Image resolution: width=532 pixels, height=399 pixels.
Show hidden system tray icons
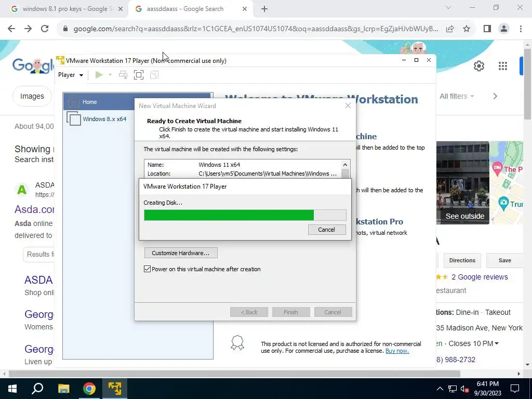pyautogui.click(x=440, y=389)
